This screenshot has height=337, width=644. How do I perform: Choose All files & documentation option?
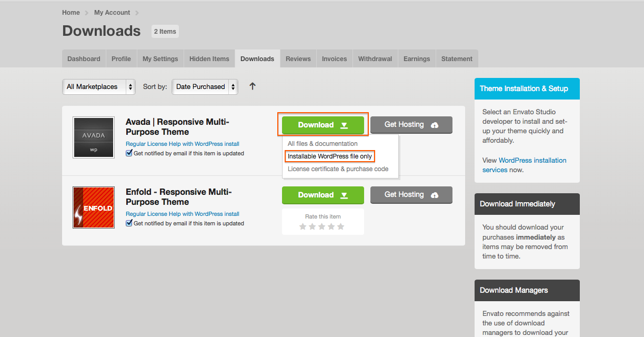pyautogui.click(x=323, y=144)
